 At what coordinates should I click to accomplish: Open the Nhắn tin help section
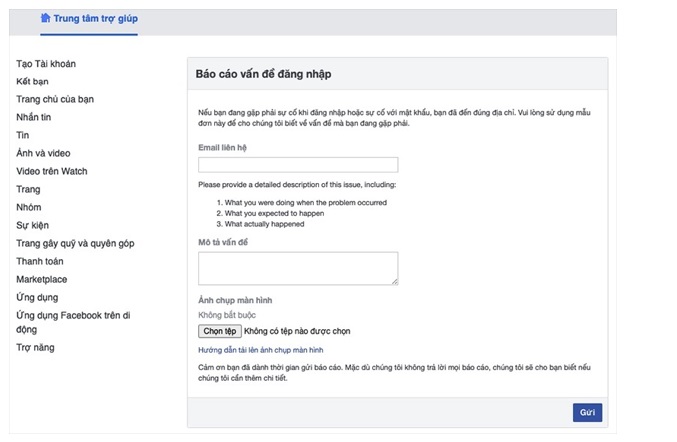point(33,118)
